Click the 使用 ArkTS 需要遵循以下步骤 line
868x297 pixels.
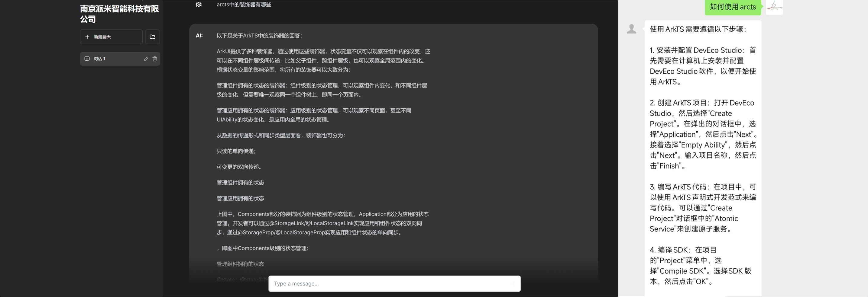[x=698, y=29]
